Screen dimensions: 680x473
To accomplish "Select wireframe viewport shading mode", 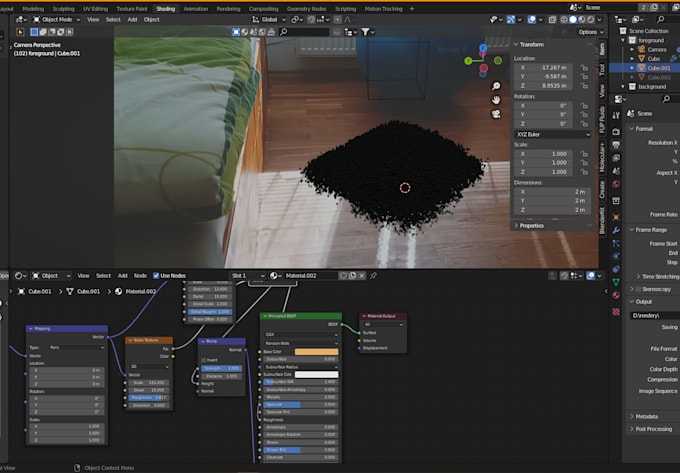I will click(564, 20).
